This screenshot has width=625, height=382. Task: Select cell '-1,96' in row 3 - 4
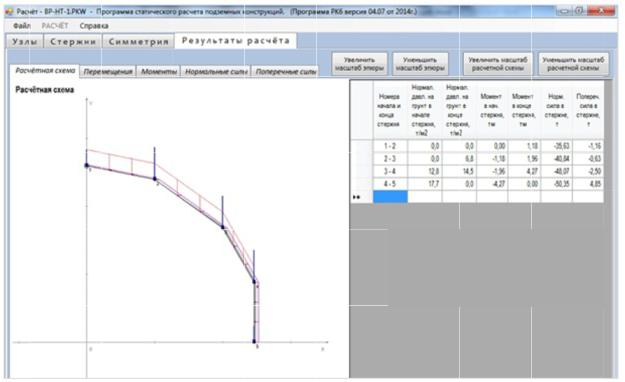(x=492, y=171)
